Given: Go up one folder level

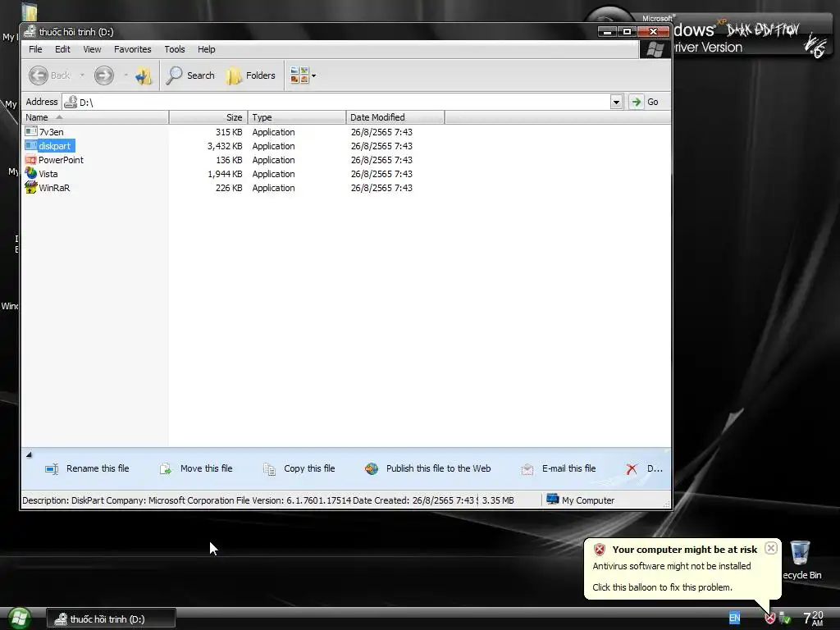Looking at the screenshot, I should (144, 75).
